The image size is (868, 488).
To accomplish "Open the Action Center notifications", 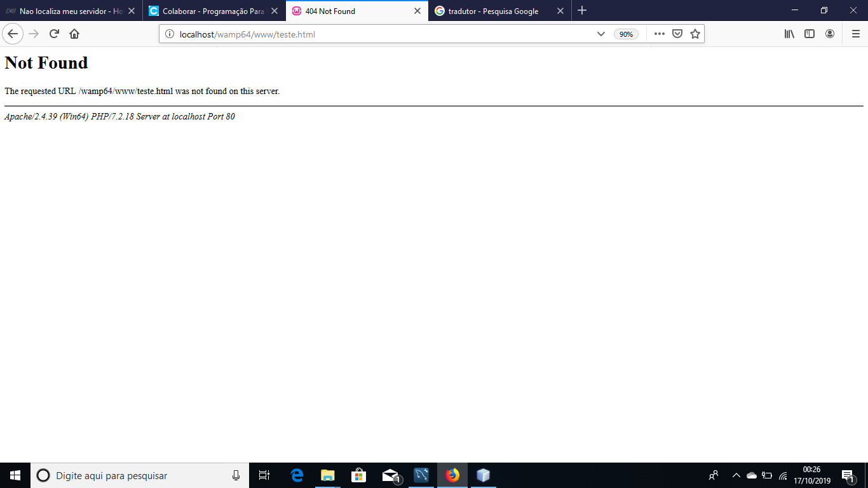I will (x=848, y=475).
